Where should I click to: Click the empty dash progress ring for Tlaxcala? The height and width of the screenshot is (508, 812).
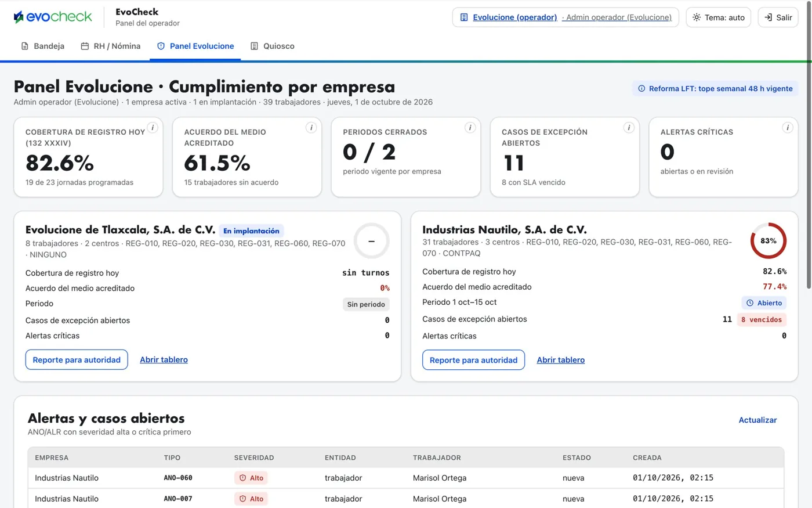(x=371, y=241)
